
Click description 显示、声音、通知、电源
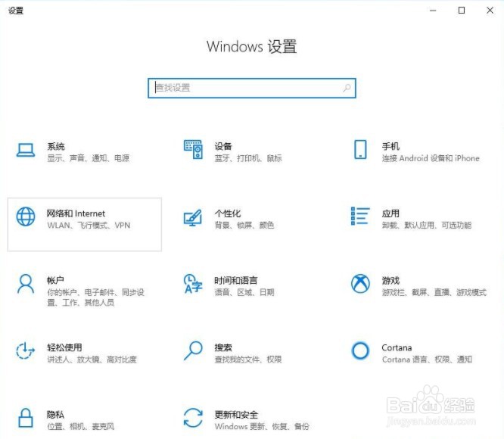89,158
